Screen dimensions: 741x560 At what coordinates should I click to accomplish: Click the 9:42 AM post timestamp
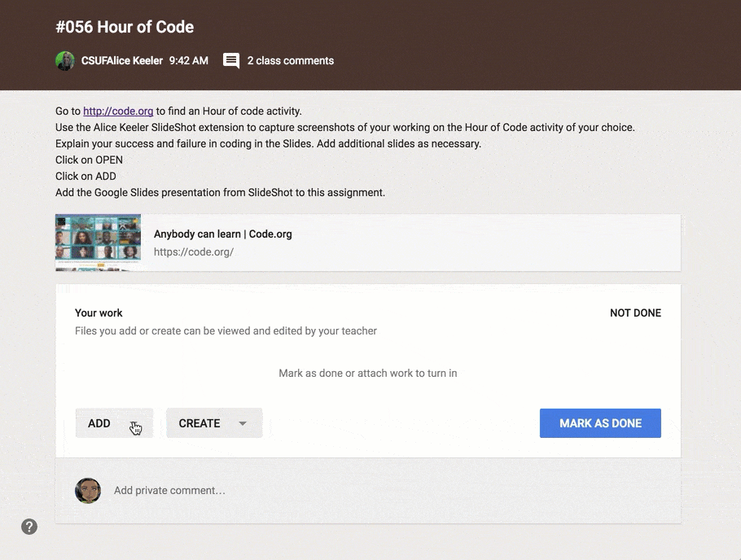pyautogui.click(x=189, y=61)
